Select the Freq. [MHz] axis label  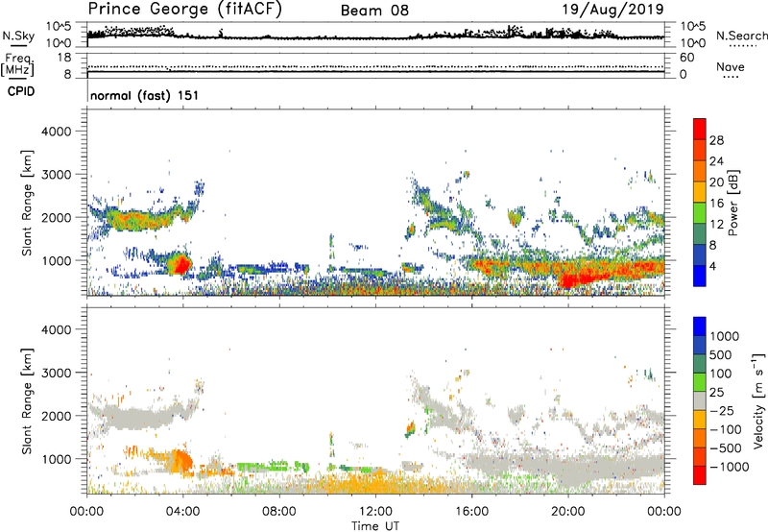point(18,64)
